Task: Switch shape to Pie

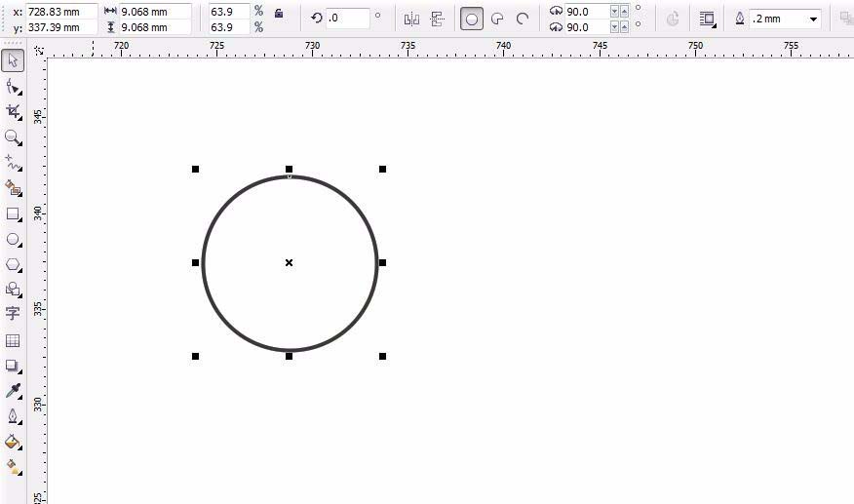Action: click(497, 19)
